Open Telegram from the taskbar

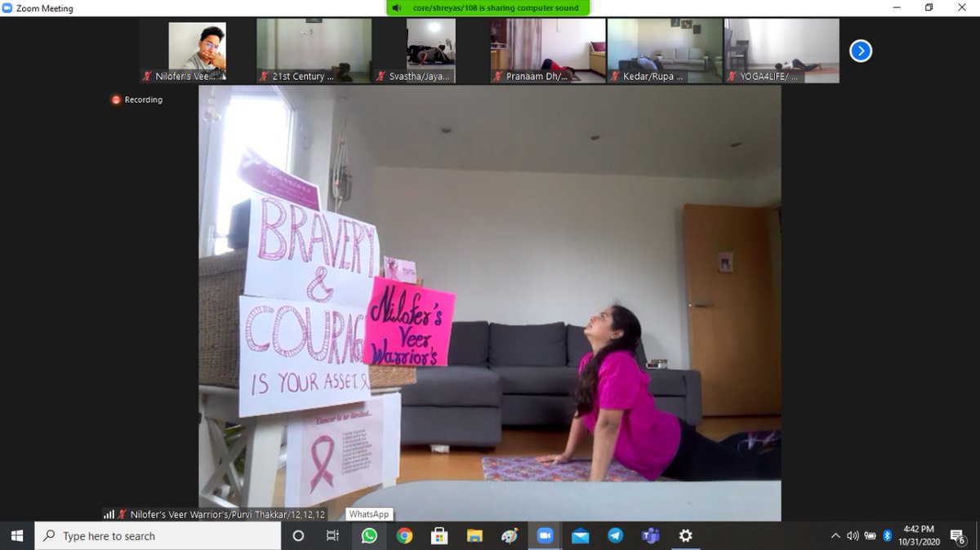point(615,536)
